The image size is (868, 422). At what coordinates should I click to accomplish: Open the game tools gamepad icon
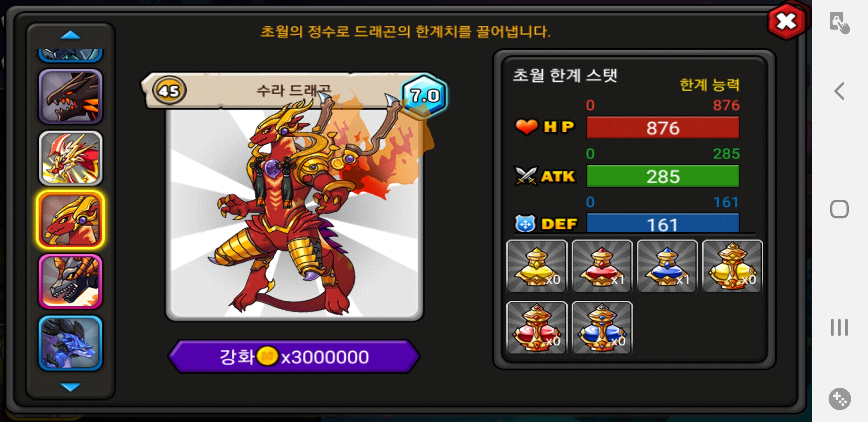coord(839,399)
